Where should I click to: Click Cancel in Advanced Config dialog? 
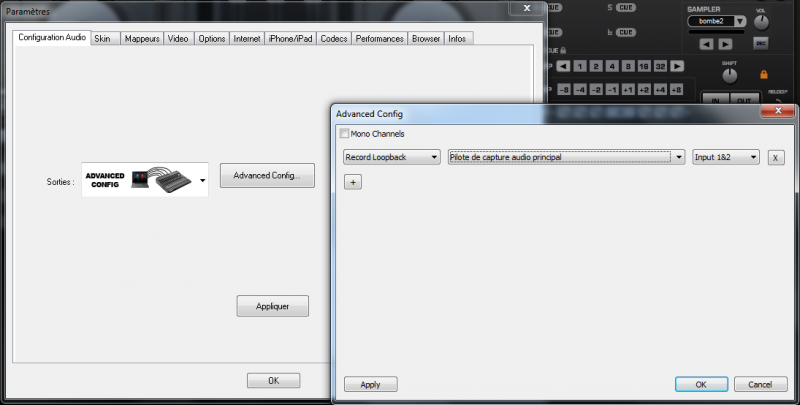tap(760, 385)
